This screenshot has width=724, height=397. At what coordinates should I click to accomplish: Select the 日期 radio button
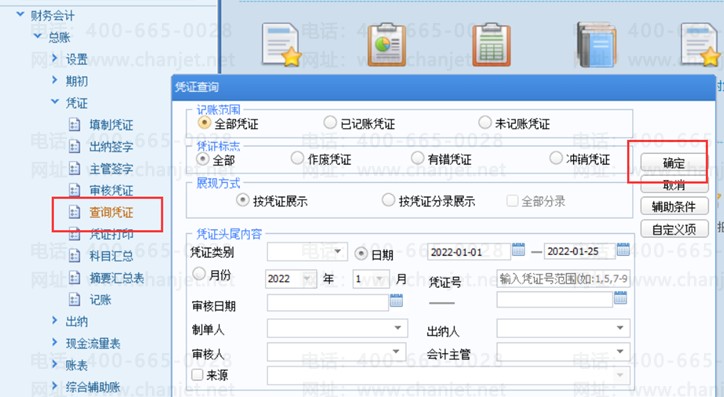click(x=361, y=254)
